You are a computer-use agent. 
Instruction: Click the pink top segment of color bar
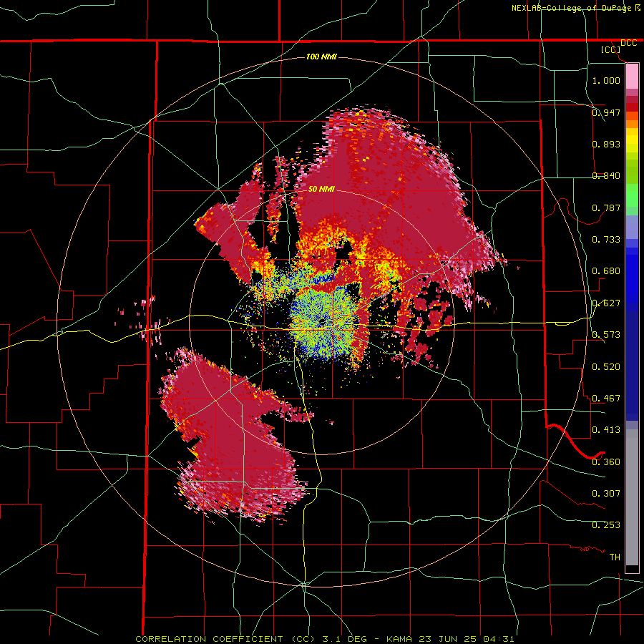click(x=632, y=77)
